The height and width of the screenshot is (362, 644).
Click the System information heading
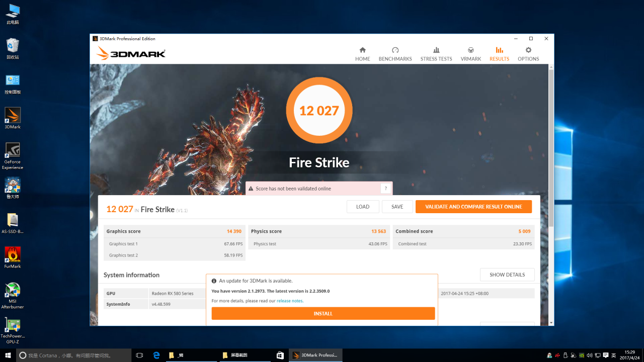131,275
